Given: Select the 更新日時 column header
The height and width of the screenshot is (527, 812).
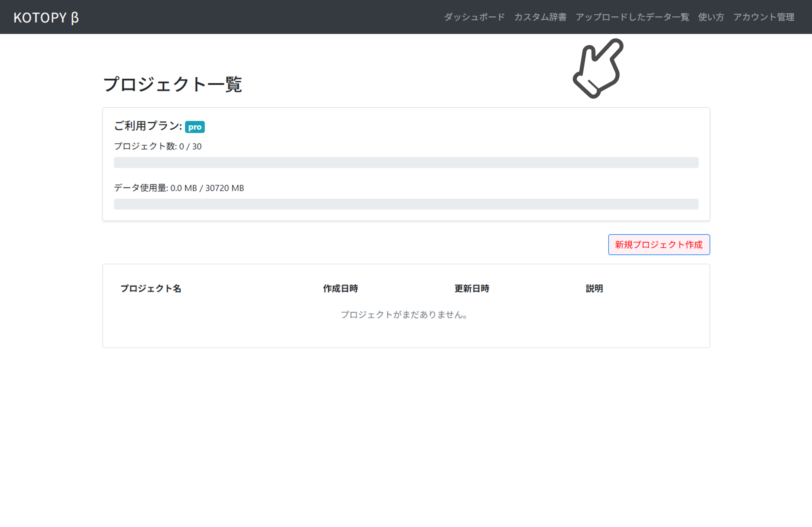Looking at the screenshot, I should (x=472, y=289).
